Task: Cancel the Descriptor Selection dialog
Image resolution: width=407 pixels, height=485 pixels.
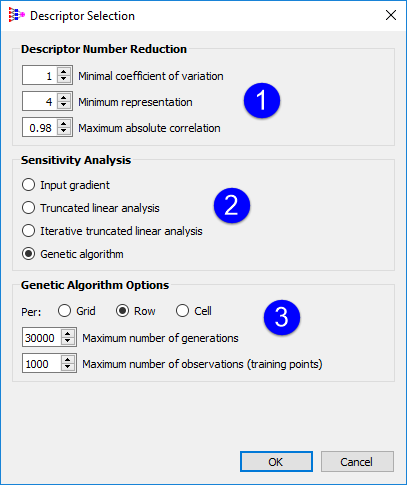Action: pos(357,462)
